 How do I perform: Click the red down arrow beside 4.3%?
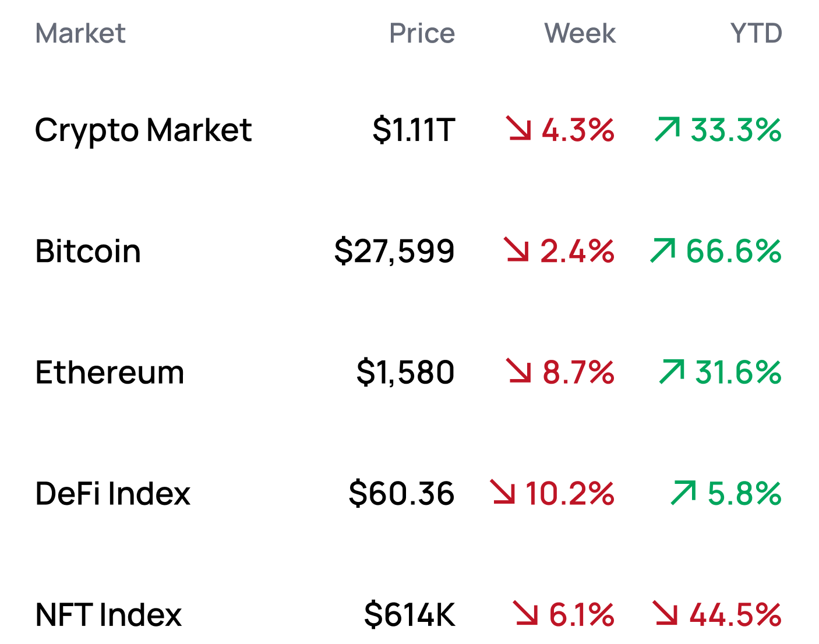518,129
